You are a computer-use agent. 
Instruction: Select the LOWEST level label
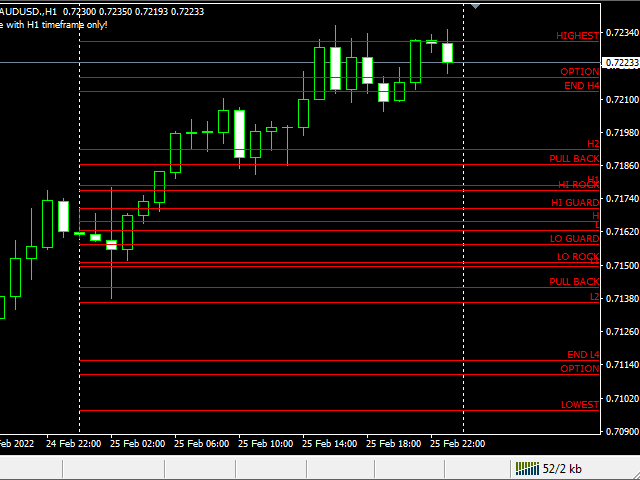click(580, 404)
